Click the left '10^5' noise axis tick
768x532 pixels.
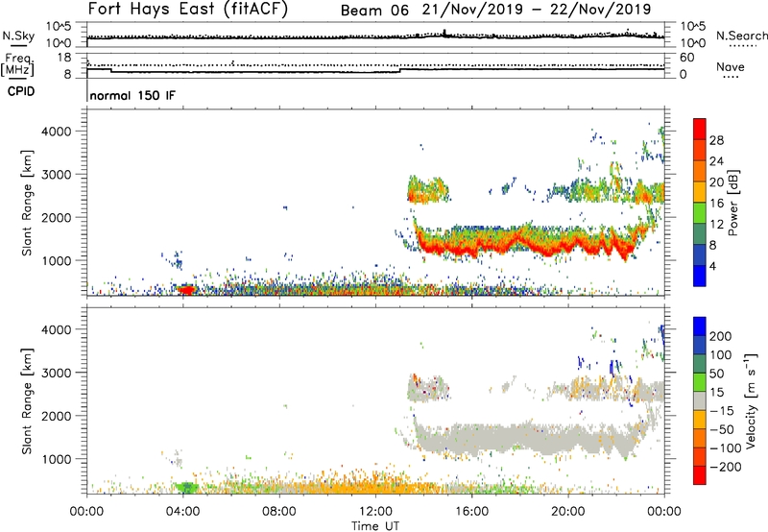click(x=59, y=27)
